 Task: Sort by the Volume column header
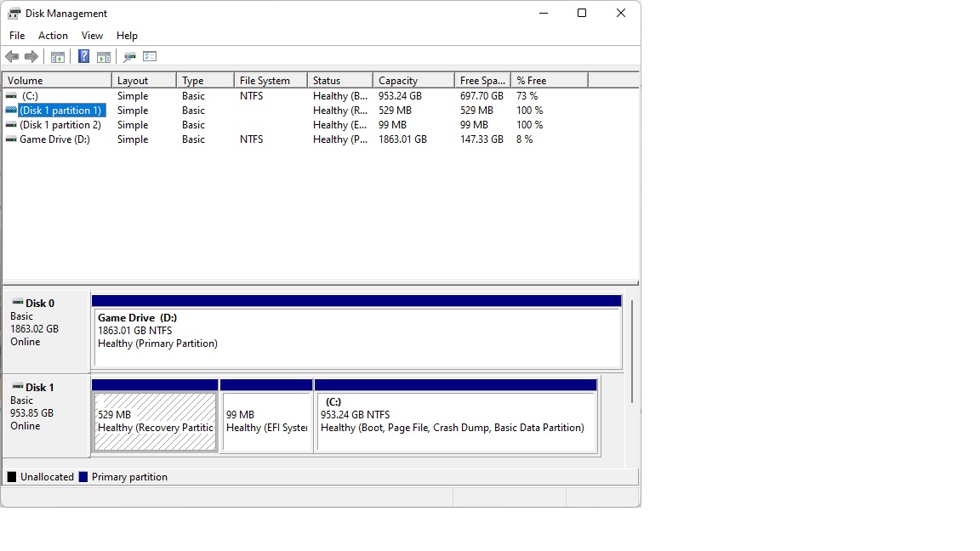[57, 81]
